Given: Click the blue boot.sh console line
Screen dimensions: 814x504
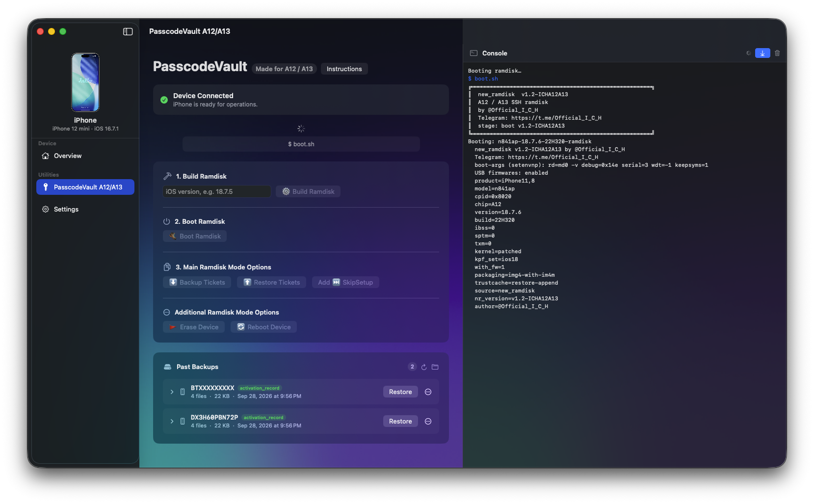Looking at the screenshot, I should tap(483, 79).
